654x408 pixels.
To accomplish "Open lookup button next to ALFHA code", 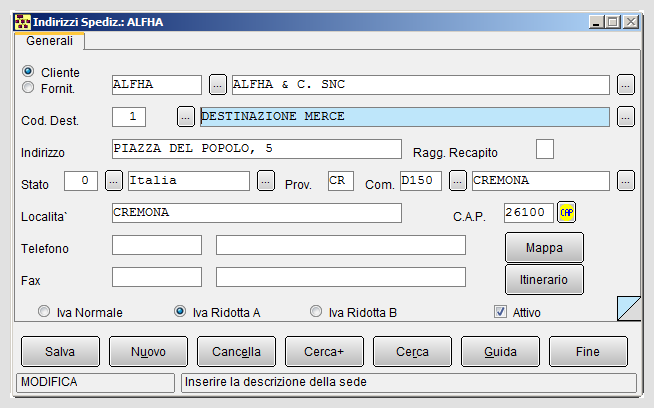I will [217, 85].
